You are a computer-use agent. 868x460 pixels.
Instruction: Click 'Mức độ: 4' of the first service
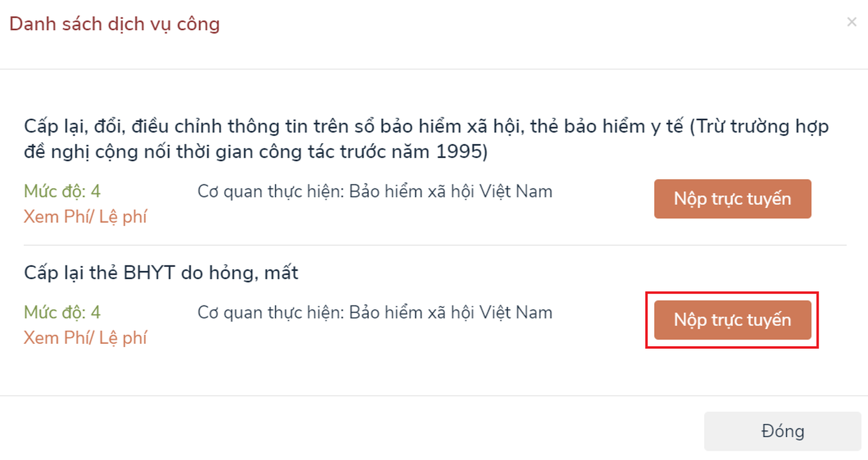[x=62, y=191]
